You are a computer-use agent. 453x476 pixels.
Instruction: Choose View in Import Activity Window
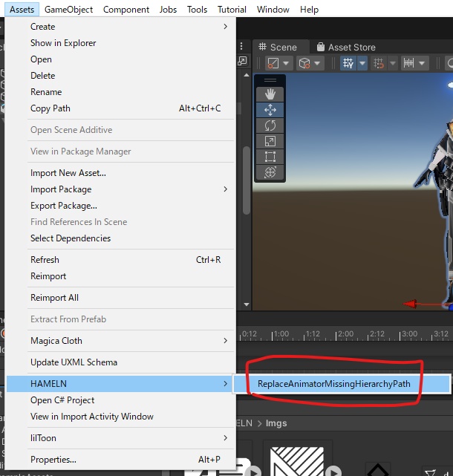tap(121, 417)
